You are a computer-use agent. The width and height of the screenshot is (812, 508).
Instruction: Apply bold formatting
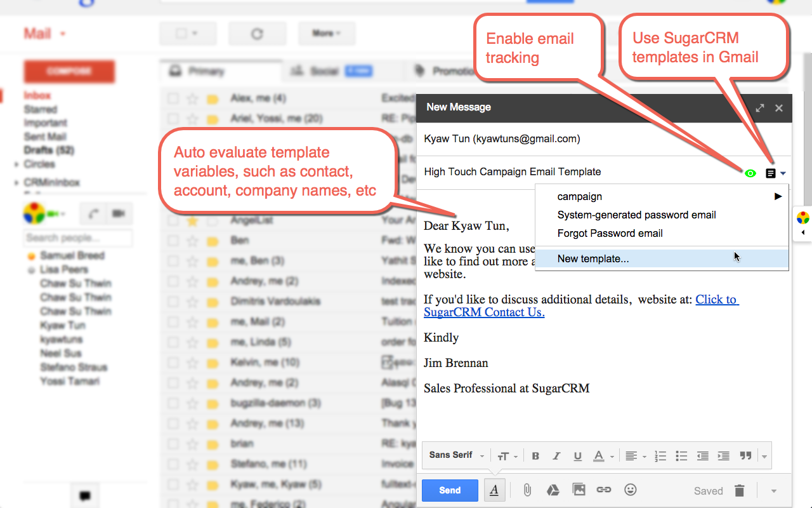(535, 456)
